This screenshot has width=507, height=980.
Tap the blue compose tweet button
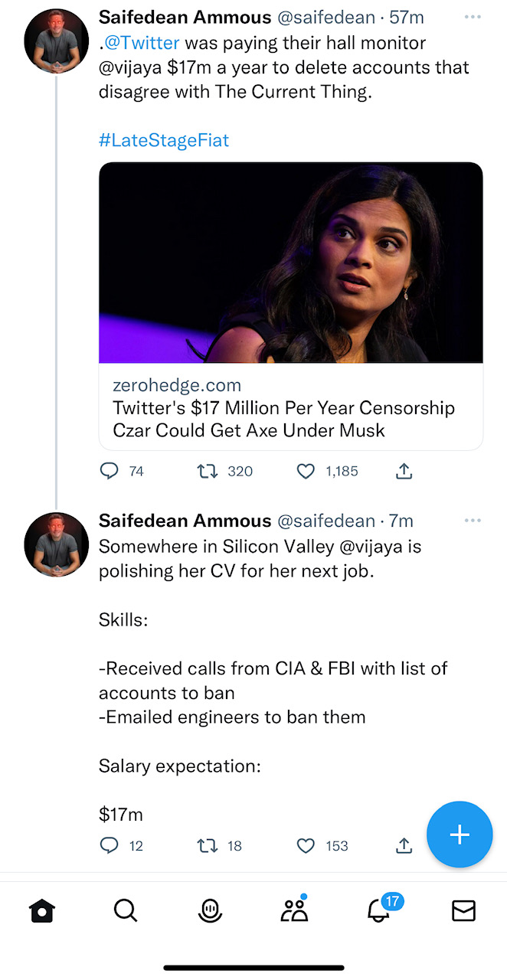[x=460, y=835]
